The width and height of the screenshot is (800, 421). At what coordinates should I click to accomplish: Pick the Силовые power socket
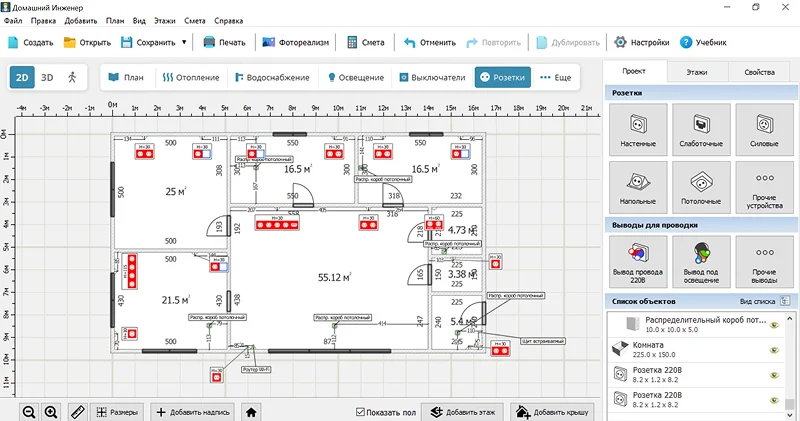coord(764,129)
